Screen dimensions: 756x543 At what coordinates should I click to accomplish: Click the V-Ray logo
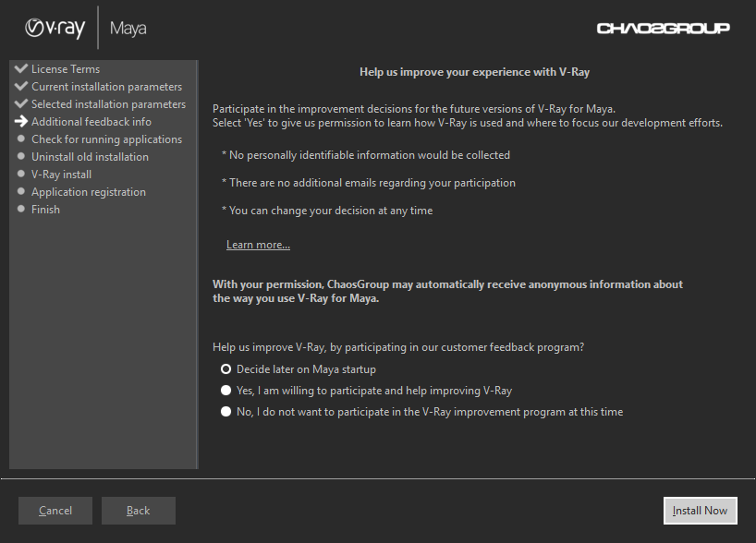click(55, 28)
